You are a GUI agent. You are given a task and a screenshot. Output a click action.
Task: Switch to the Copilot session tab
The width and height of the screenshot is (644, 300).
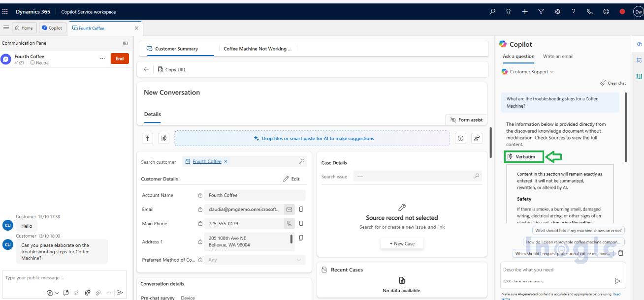[52, 28]
